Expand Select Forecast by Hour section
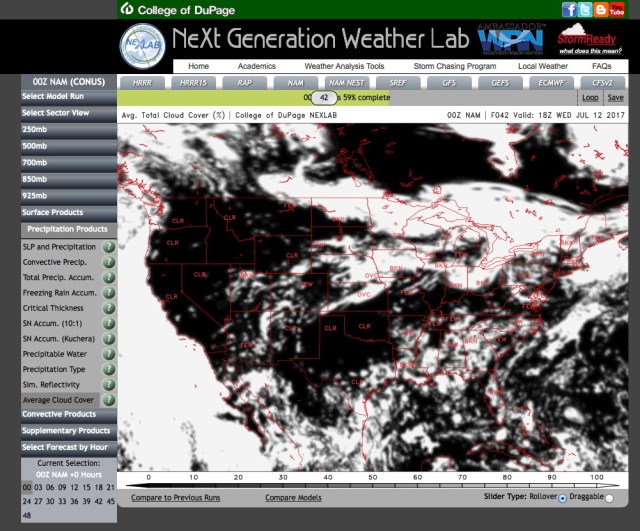Viewport: 640px width, 531px height. 69,448
